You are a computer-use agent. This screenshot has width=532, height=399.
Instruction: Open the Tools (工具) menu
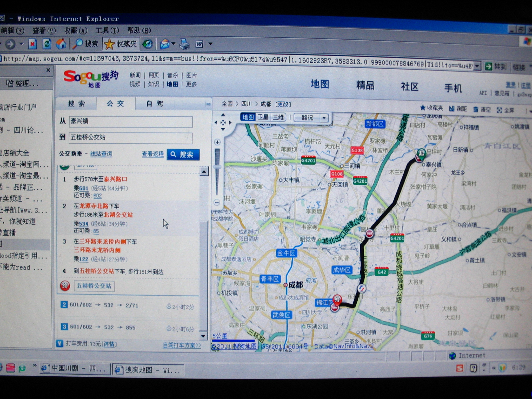[x=107, y=31]
